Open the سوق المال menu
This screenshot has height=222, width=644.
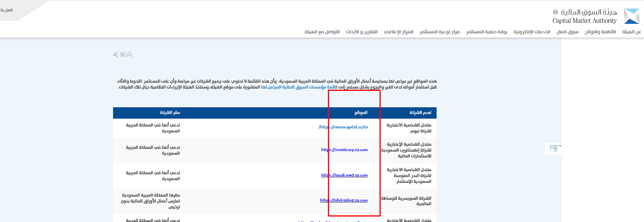pos(567,32)
